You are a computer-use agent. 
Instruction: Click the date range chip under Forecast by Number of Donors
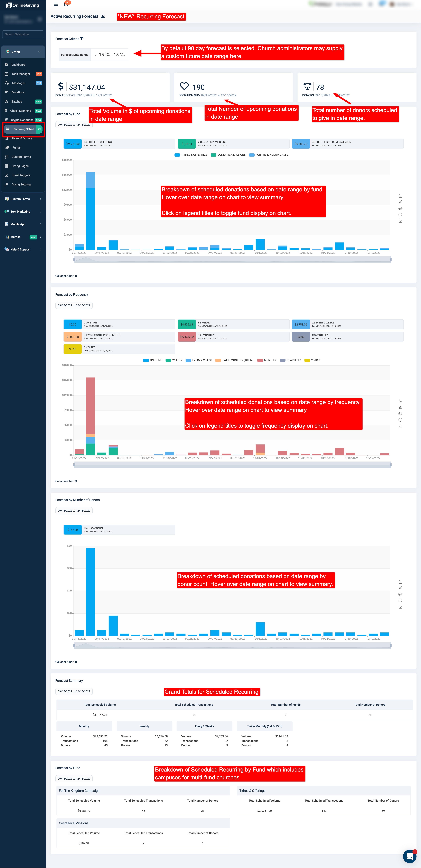(x=74, y=511)
